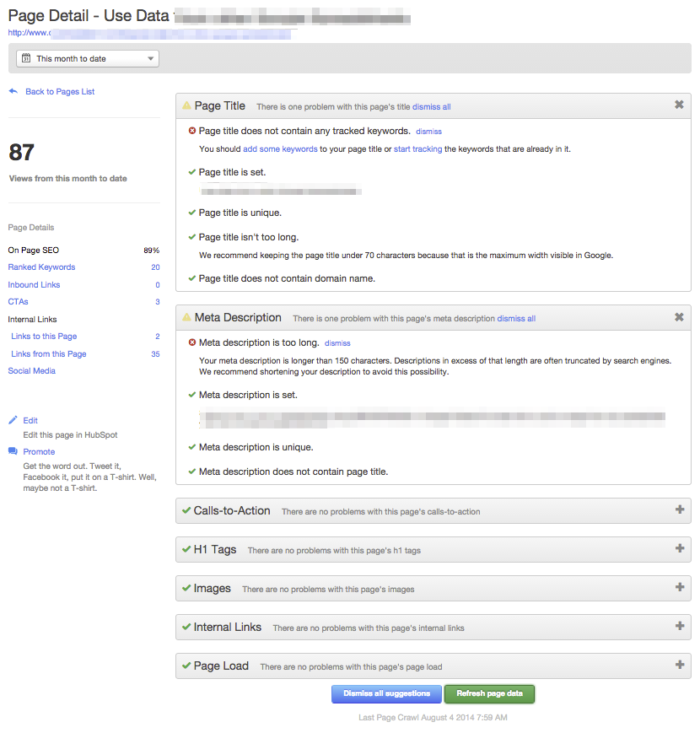The width and height of the screenshot is (700, 733).
Task: Click green check icon on H1 Tags header
Action: click(x=186, y=549)
